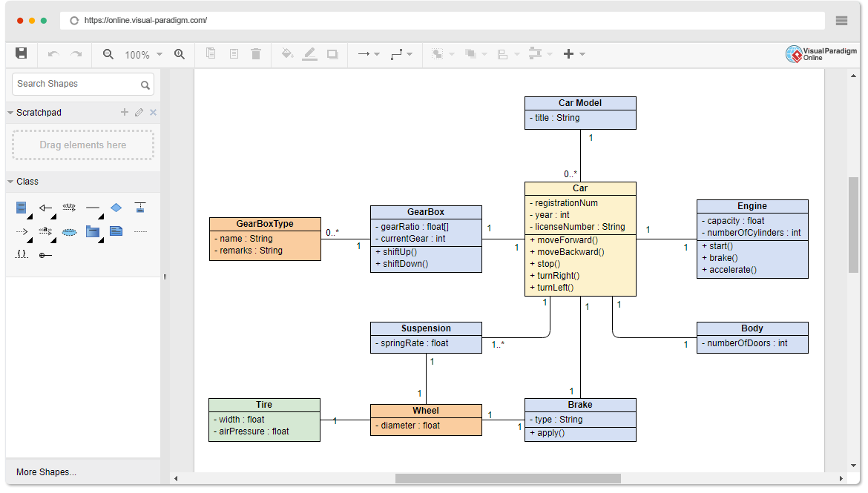This screenshot has height=493, width=868.
Task: Redo the last action
Action: [76, 53]
